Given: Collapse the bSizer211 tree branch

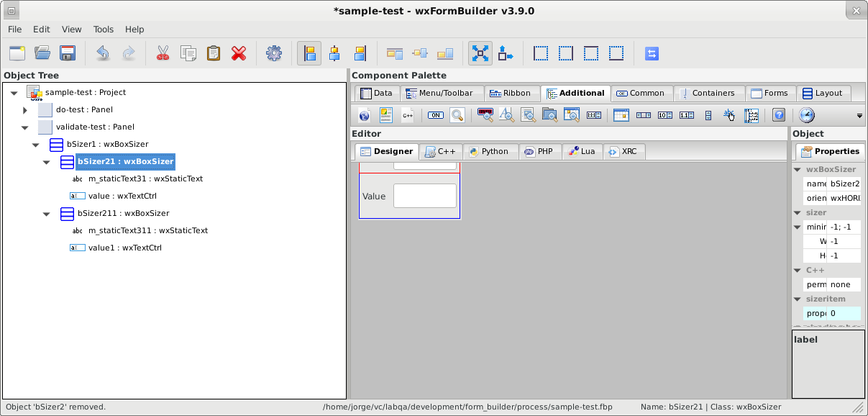Looking at the screenshot, I should tap(47, 213).
